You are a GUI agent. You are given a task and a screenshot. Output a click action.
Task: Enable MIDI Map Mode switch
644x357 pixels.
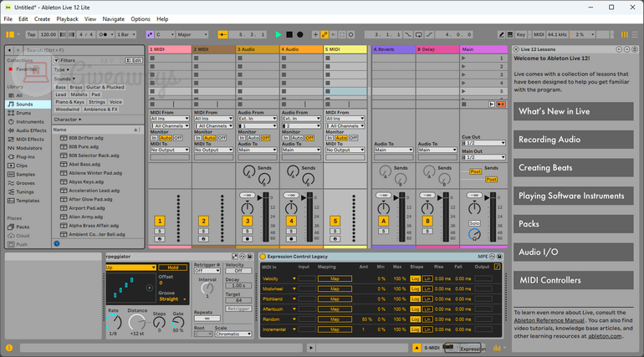coord(539,34)
